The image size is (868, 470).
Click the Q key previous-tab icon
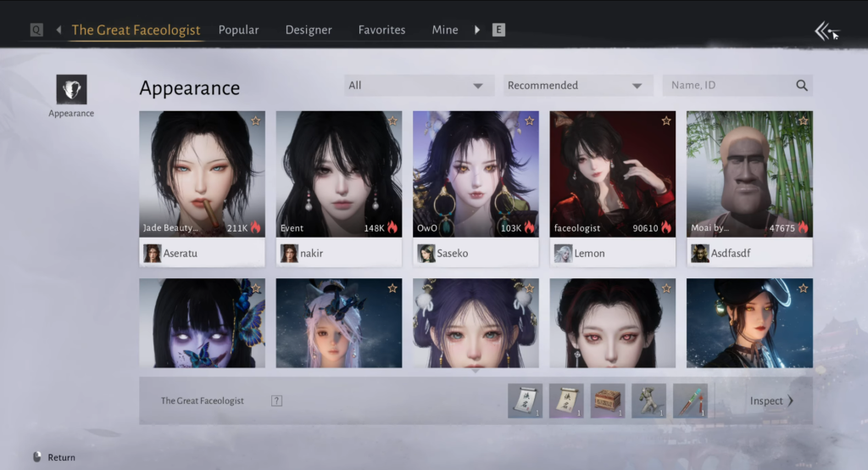(36, 30)
